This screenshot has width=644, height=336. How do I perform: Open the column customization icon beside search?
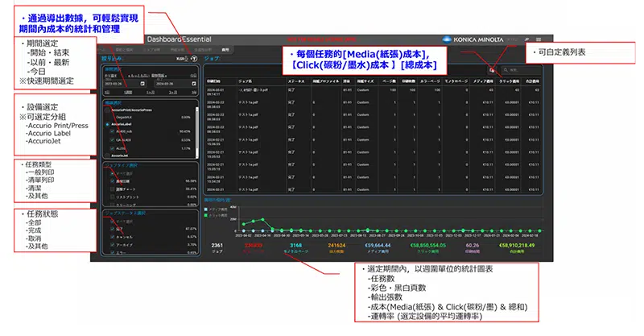492,70
